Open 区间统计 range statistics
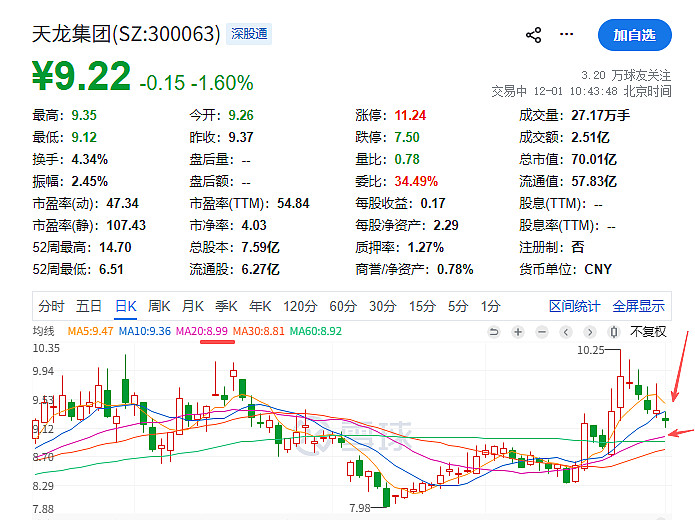The height and width of the screenshot is (520, 695). 574,306
